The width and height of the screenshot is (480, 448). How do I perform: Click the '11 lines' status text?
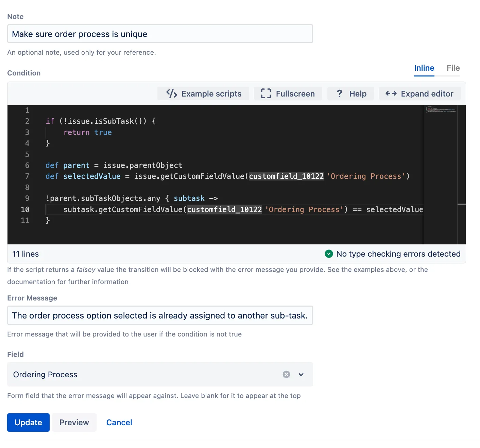click(25, 254)
